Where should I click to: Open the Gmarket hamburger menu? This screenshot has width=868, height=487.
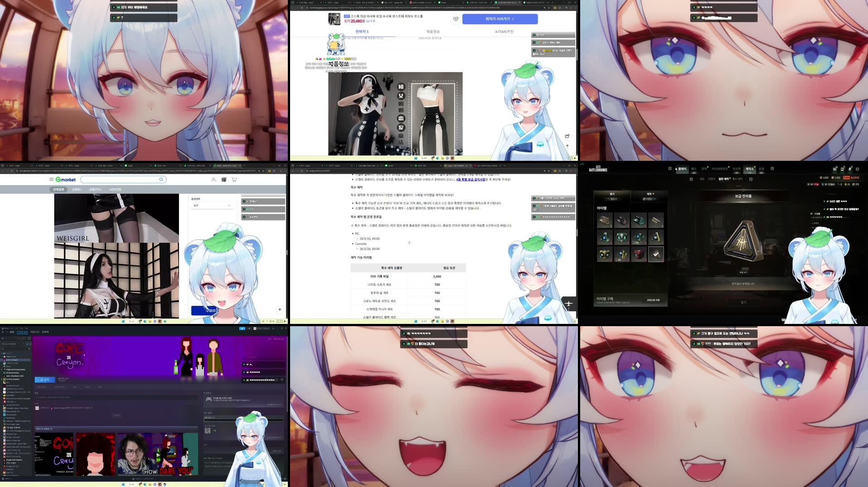(51, 179)
